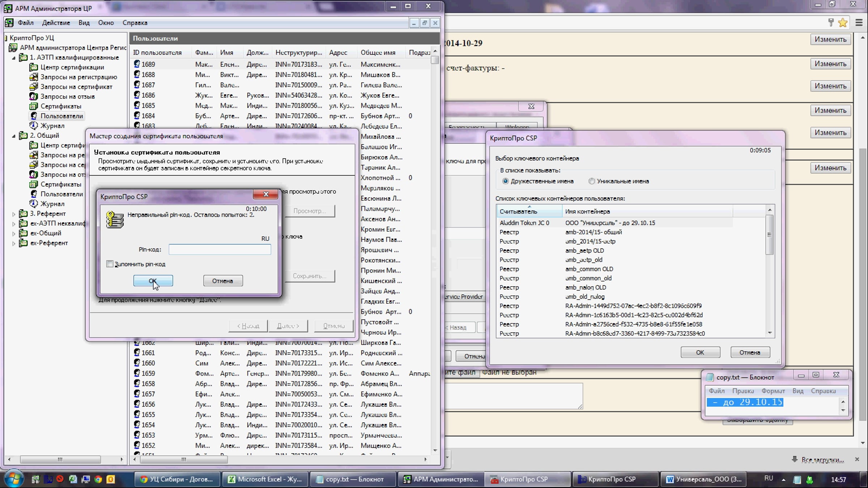The image size is (868, 488).
Task: Open the Окно menu
Action: pos(106,23)
